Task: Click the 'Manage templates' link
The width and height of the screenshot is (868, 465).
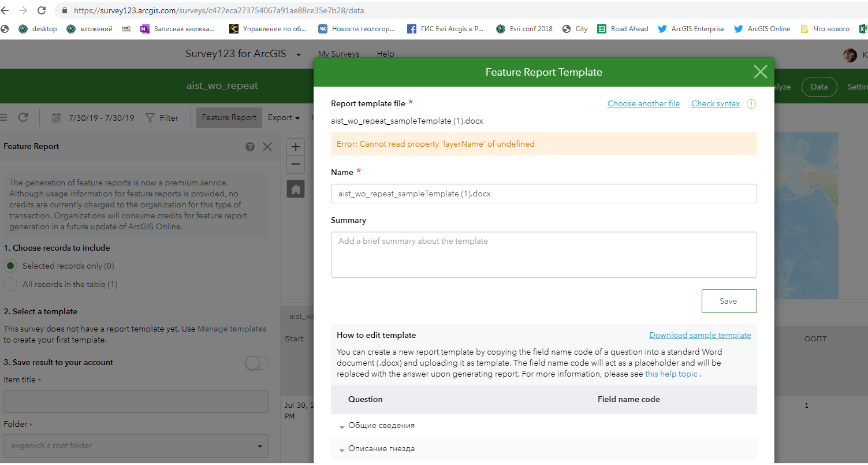Action: (x=232, y=329)
